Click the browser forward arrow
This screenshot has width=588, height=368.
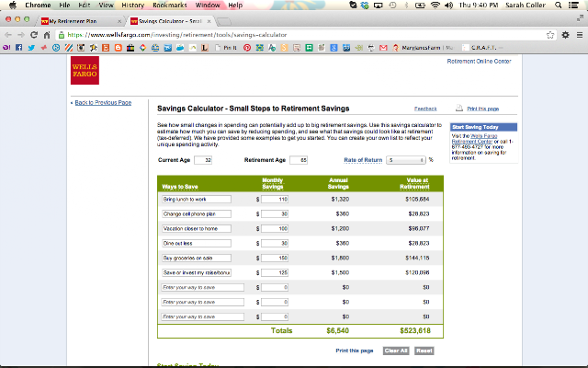coord(21,35)
